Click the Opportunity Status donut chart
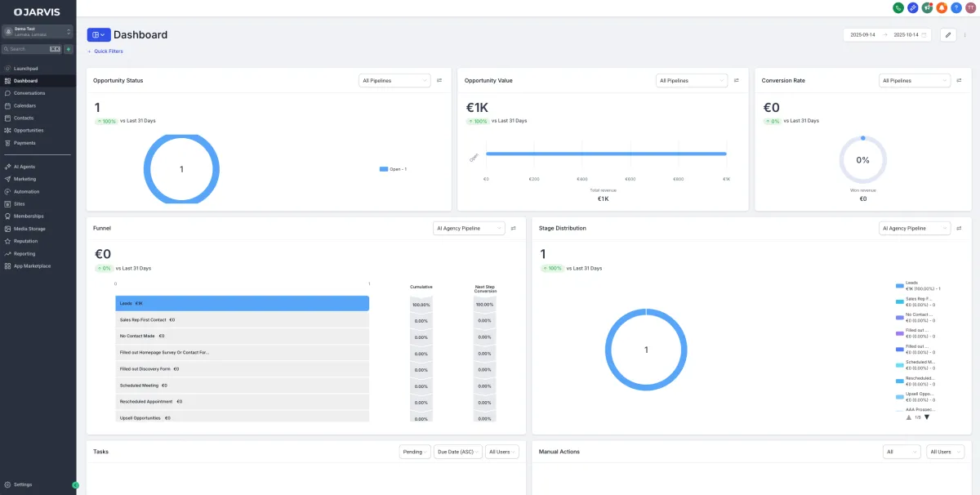The height and width of the screenshot is (495, 980). click(x=181, y=168)
